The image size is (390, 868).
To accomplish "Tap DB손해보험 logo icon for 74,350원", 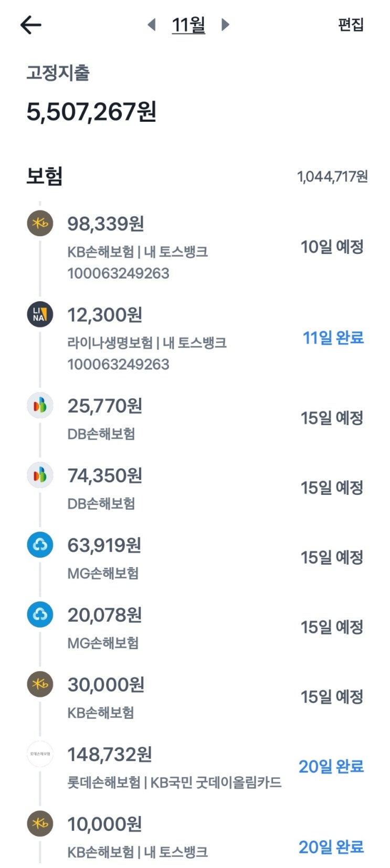I will click(40, 475).
